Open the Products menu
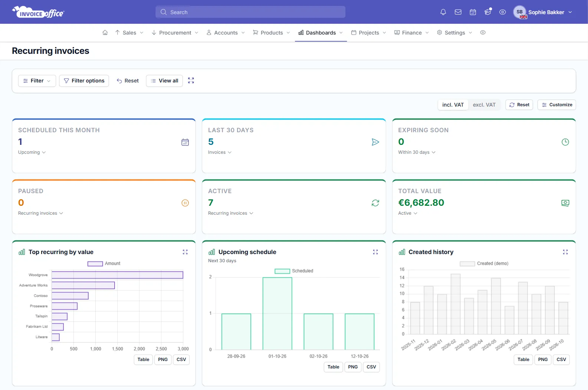 point(271,33)
